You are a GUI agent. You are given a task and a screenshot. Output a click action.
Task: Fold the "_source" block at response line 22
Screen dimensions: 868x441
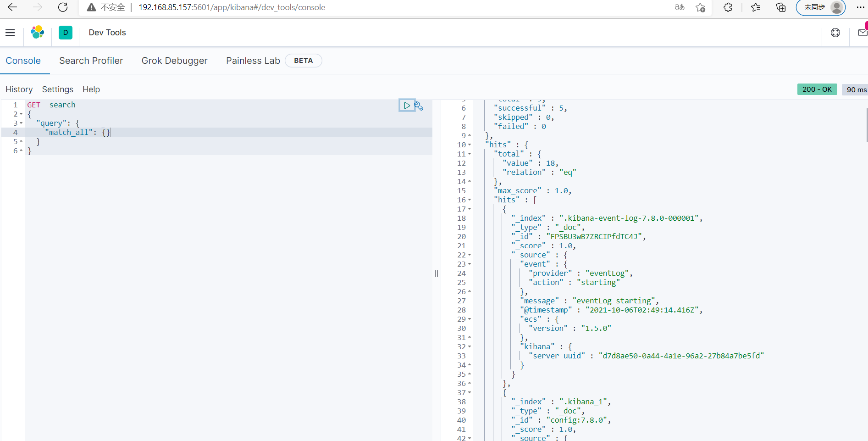(470, 255)
